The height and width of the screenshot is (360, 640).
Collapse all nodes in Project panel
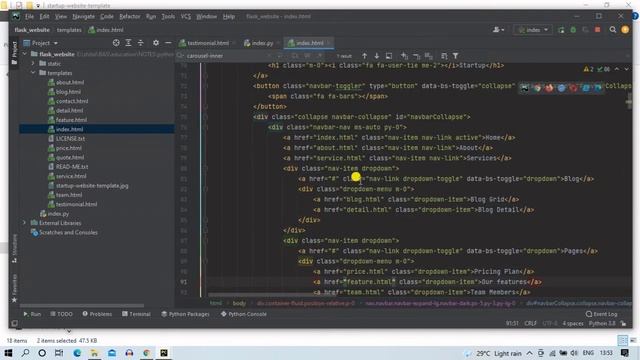tap(141, 43)
